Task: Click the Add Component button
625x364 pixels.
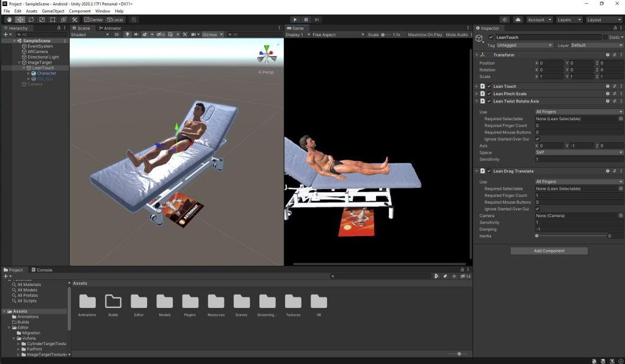Action: [x=549, y=251]
